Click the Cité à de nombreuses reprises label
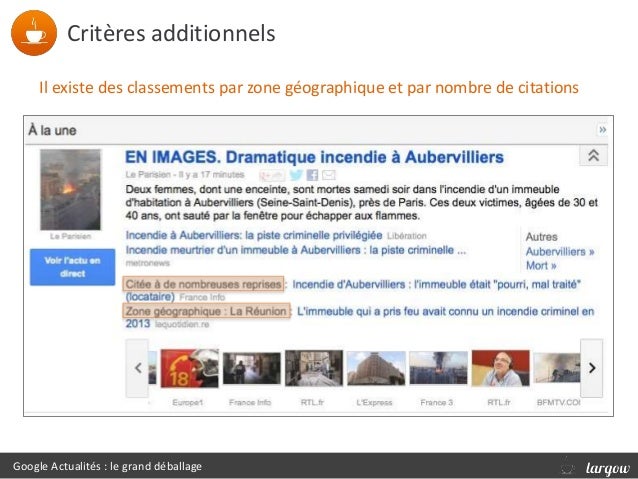638x479 pixels. [203, 284]
